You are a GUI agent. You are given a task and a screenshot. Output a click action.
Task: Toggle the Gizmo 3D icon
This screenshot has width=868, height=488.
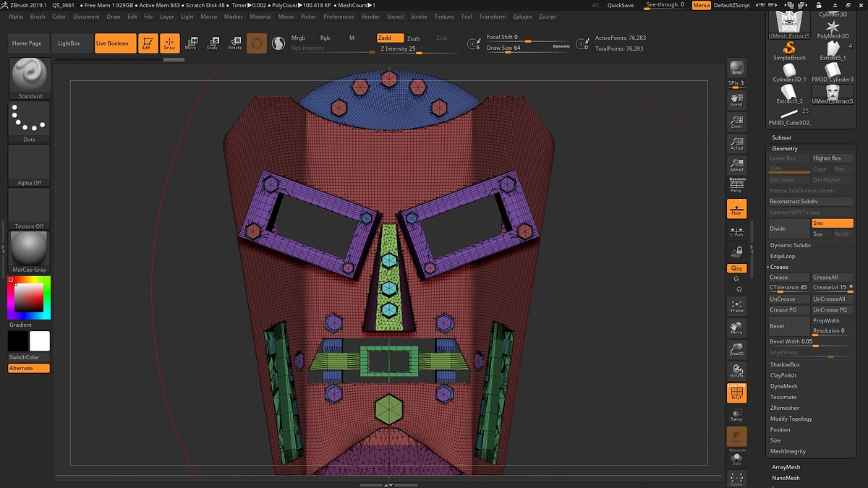pos(257,43)
